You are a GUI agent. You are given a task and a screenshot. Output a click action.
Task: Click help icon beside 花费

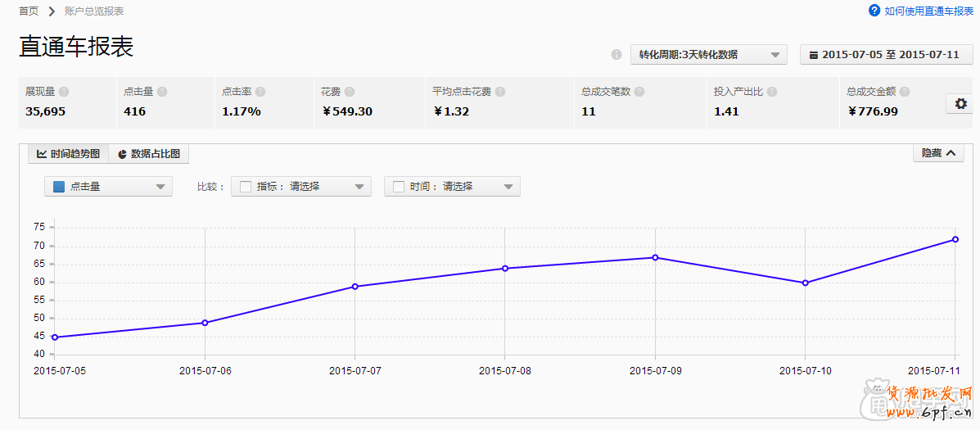point(350,93)
